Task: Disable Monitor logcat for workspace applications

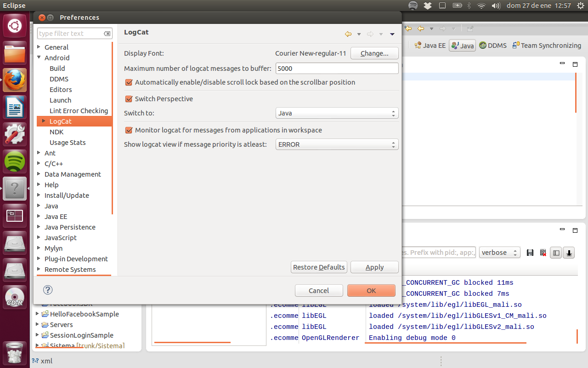Action: pos(129,130)
